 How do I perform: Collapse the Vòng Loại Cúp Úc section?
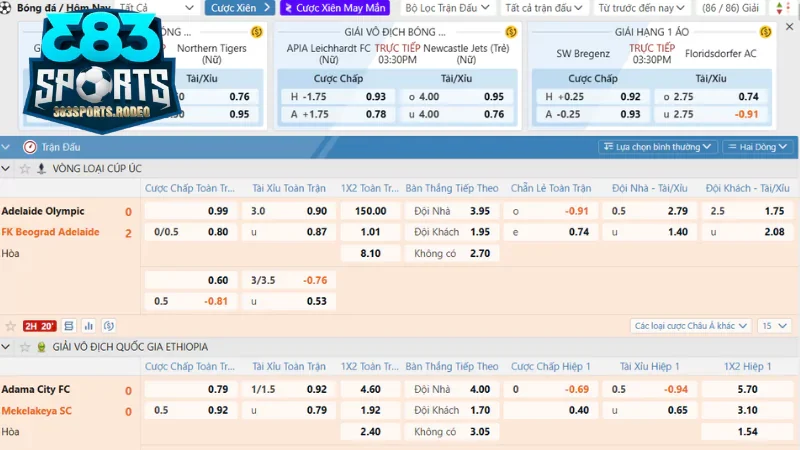8,168
